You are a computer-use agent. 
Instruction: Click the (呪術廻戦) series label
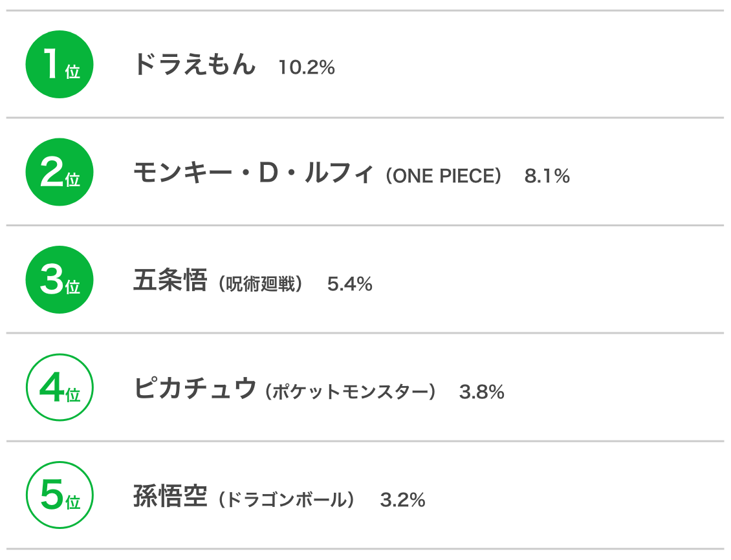[261, 284]
